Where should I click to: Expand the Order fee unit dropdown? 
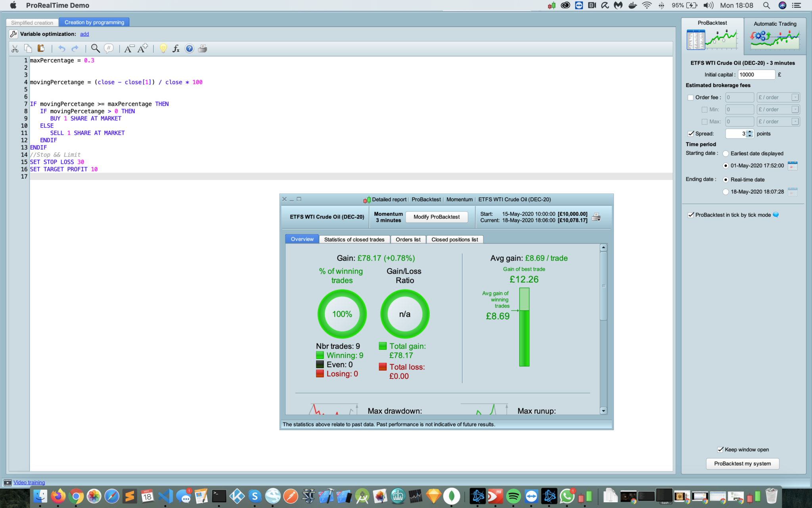795,97
